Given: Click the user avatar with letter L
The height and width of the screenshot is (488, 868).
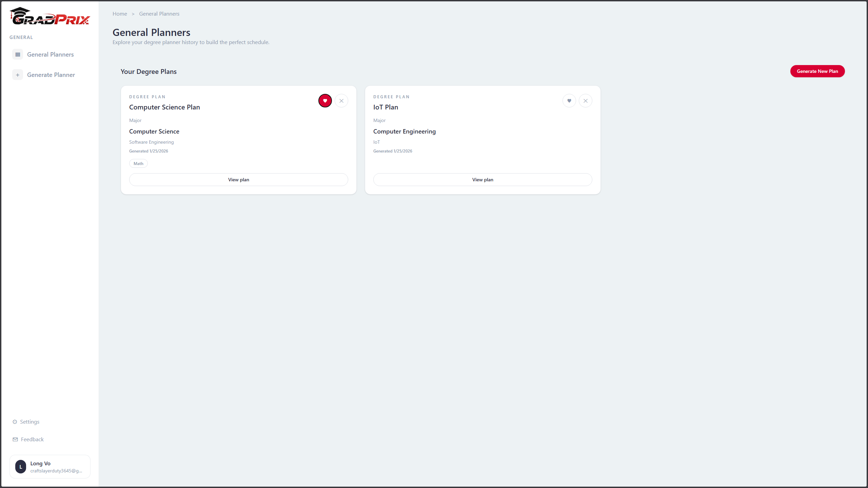Looking at the screenshot, I should [x=21, y=467].
